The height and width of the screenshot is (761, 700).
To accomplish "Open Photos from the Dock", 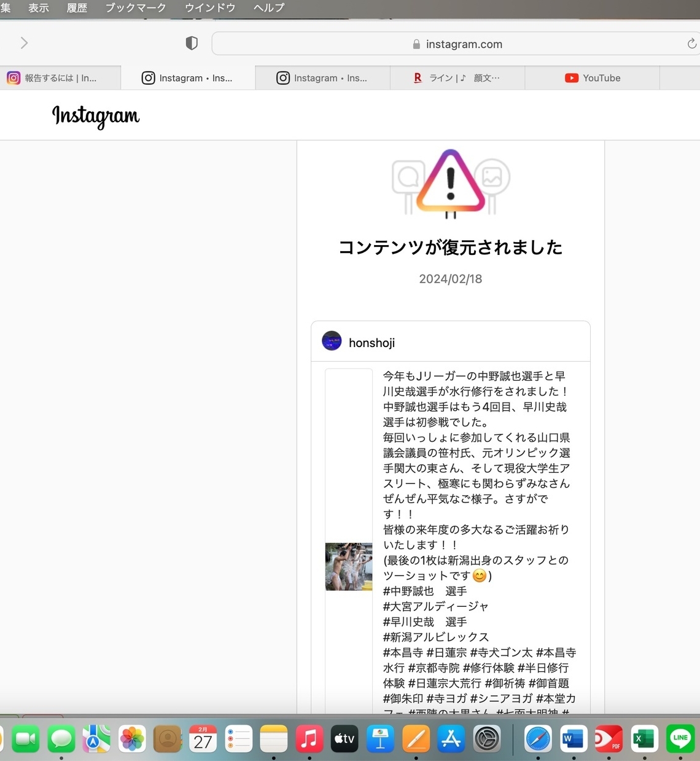I will (132, 739).
